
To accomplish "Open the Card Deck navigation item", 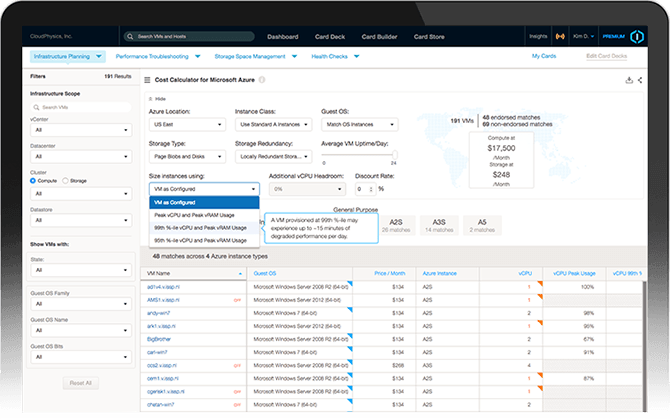I will click(x=330, y=37).
